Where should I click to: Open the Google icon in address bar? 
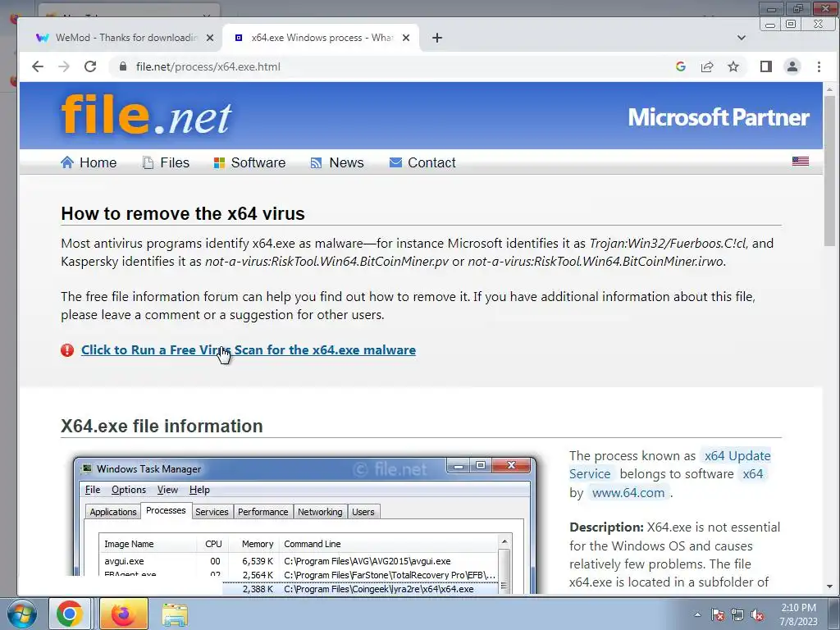(680, 66)
